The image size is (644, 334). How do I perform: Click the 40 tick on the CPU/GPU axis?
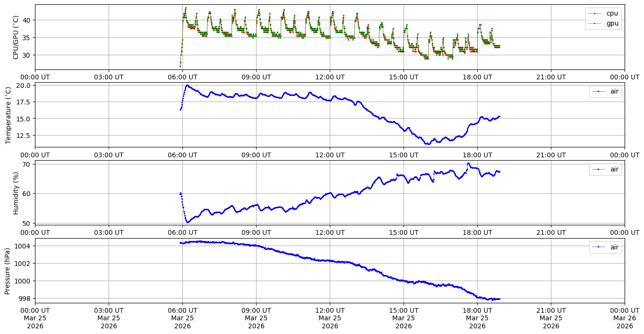pyautogui.click(x=26, y=20)
